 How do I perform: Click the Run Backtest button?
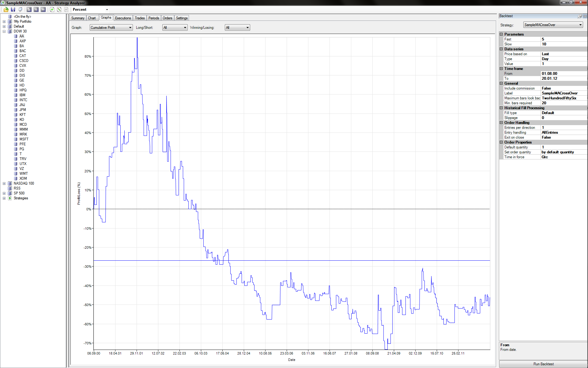[x=543, y=364]
